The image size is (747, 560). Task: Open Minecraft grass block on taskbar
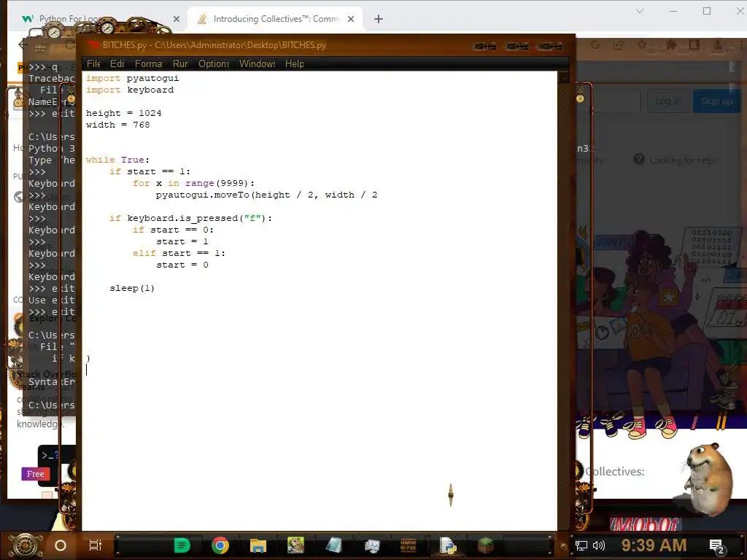[485, 545]
